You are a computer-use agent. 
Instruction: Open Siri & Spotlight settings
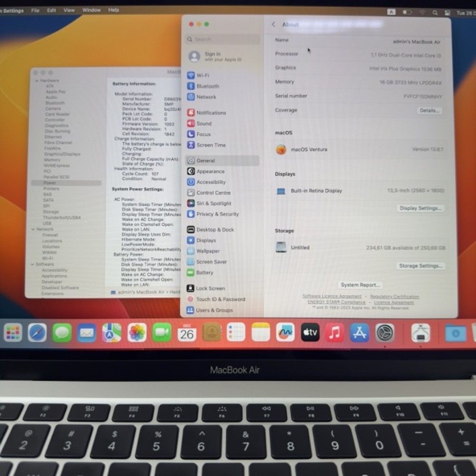(x=209, y=203)
